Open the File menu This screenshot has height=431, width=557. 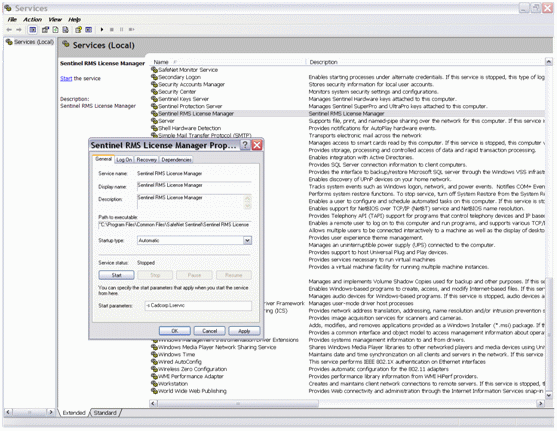tap(12, 20)
